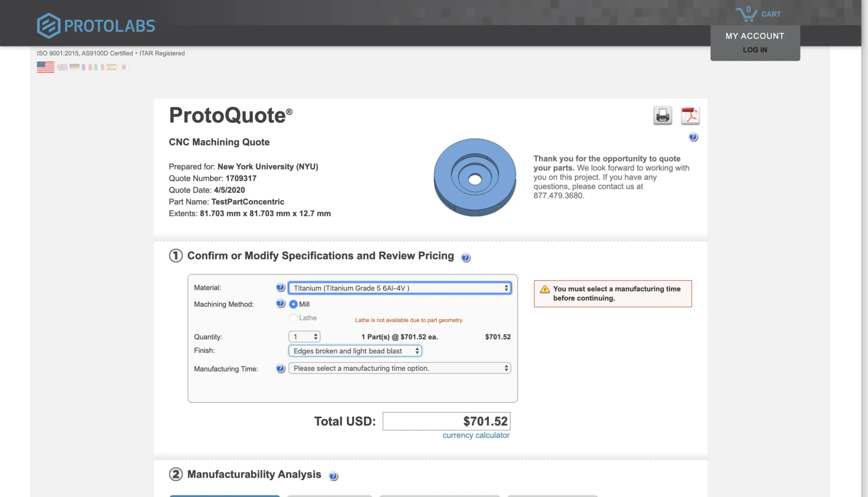The image size is (868, 497).
Task: Select the Italian flag
Action: 99,67
